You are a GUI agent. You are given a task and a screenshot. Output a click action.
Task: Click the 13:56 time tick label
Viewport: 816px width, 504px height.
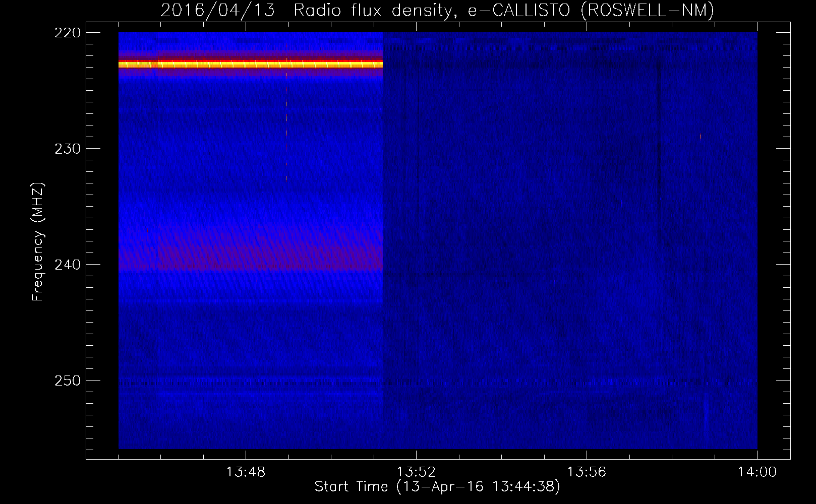pos(587,472)
